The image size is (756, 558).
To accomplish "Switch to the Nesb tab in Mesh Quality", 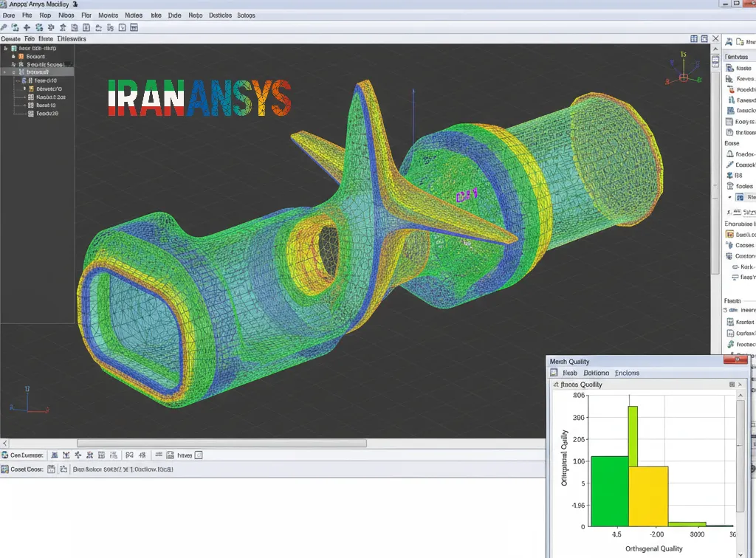I will click(569, 373).
